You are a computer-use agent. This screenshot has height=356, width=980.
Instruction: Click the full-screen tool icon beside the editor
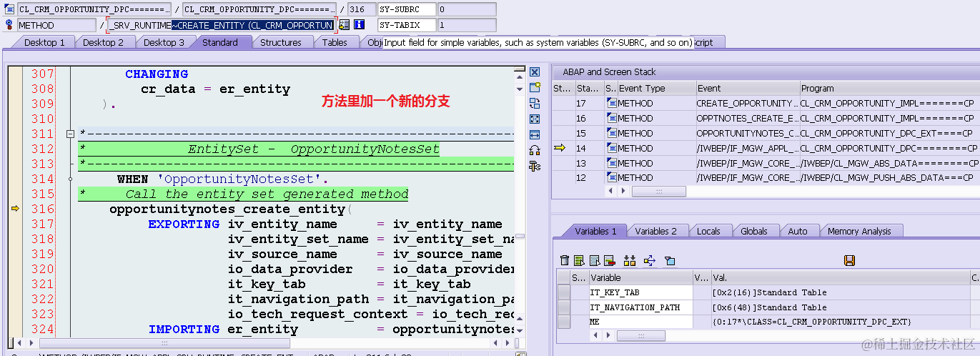coord(534,119)
